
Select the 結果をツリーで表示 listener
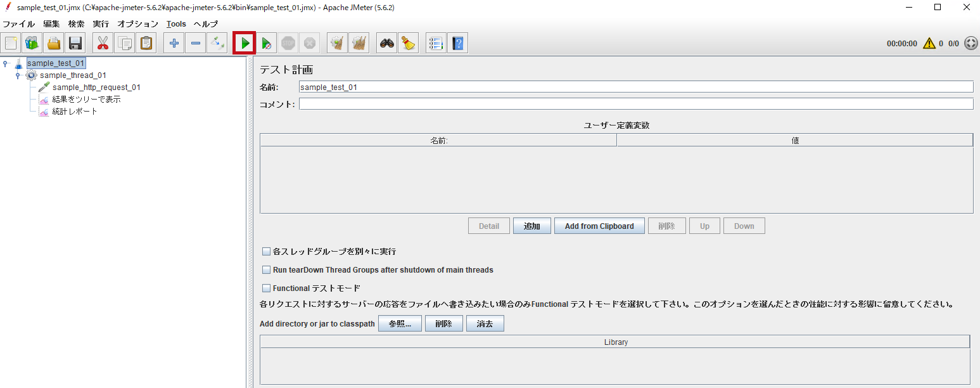click(x=86, y=100)
